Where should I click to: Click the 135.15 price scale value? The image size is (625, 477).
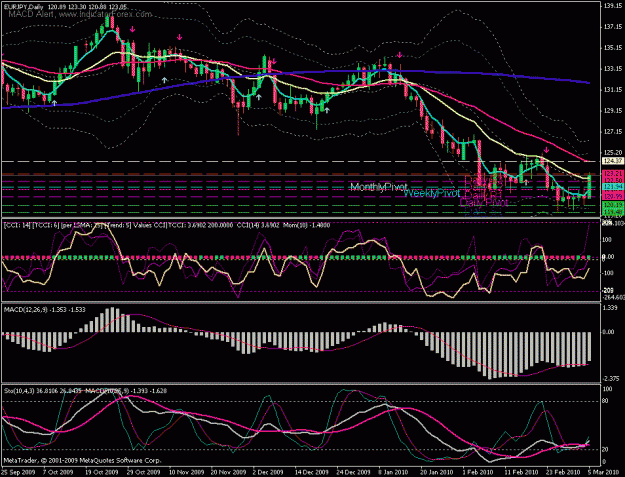tap(613, 48)
